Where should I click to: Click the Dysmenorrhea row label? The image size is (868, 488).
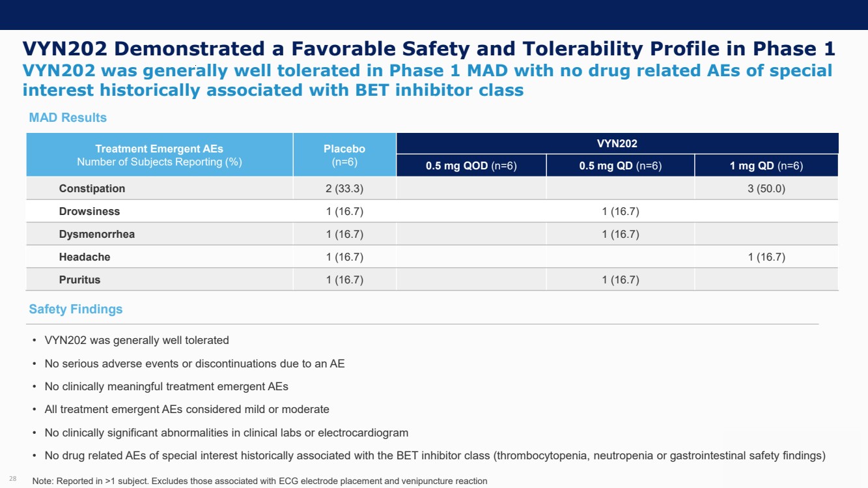(96, 234)
